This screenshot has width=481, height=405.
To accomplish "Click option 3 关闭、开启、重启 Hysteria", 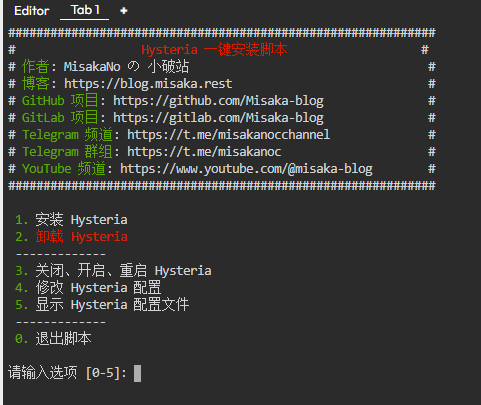I will (x=113, y=271).
